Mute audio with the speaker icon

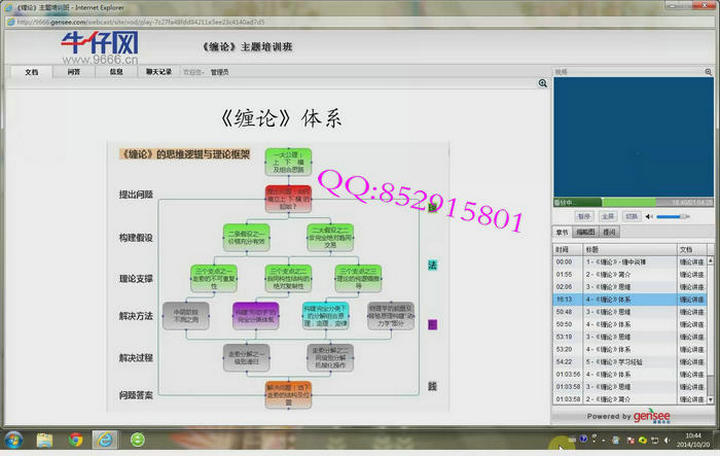coord(649,216)
